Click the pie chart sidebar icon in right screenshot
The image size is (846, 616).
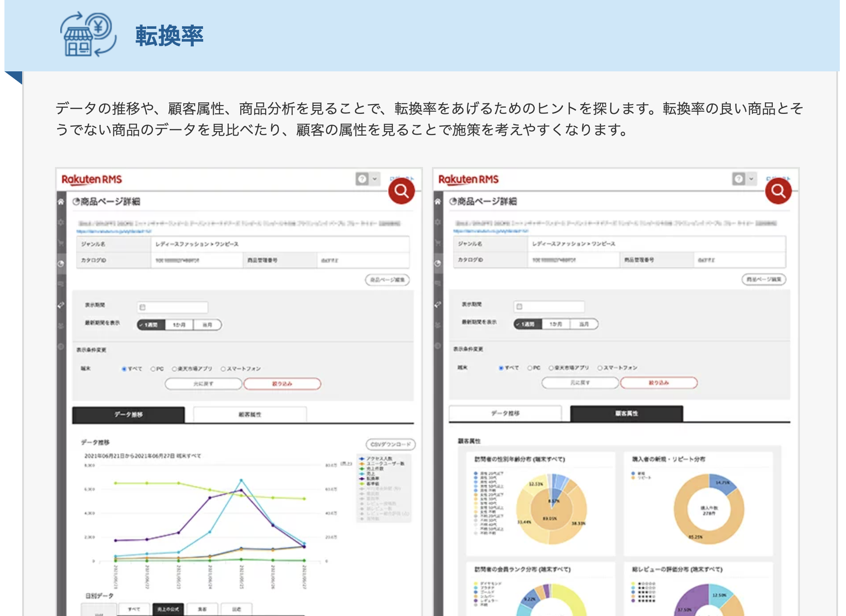tap(438, 263)
